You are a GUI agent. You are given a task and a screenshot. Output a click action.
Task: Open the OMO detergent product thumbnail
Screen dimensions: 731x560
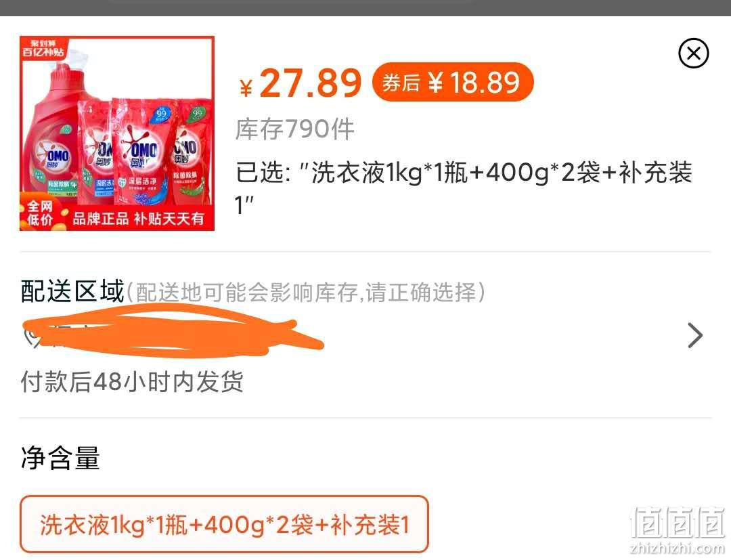pos(117,133)
